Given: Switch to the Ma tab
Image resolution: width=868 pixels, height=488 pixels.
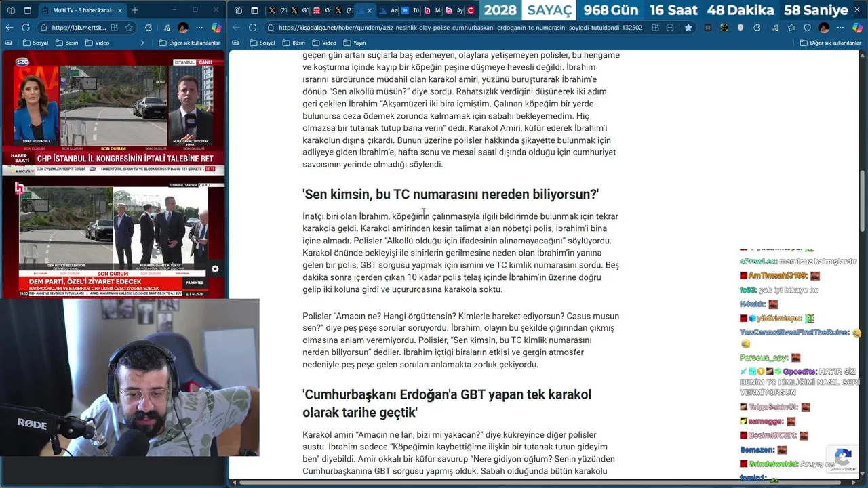Looking at the screenshot, I should (x=433, y=10).
